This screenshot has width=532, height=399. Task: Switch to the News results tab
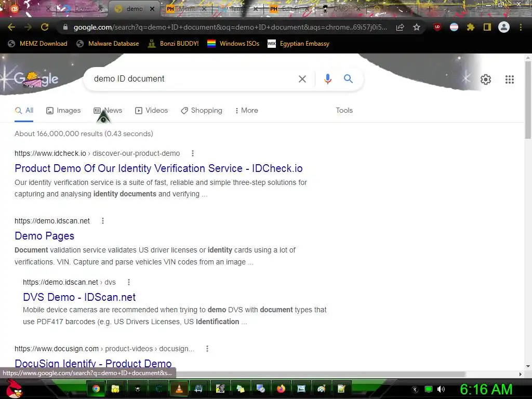pyautogui.click(x=108, y=111)
